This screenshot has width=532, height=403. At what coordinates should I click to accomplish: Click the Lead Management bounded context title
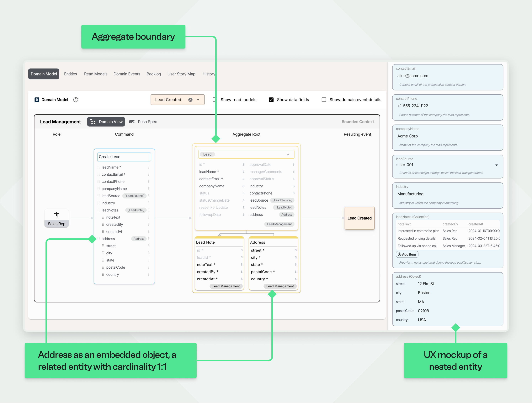coord(60,122)
